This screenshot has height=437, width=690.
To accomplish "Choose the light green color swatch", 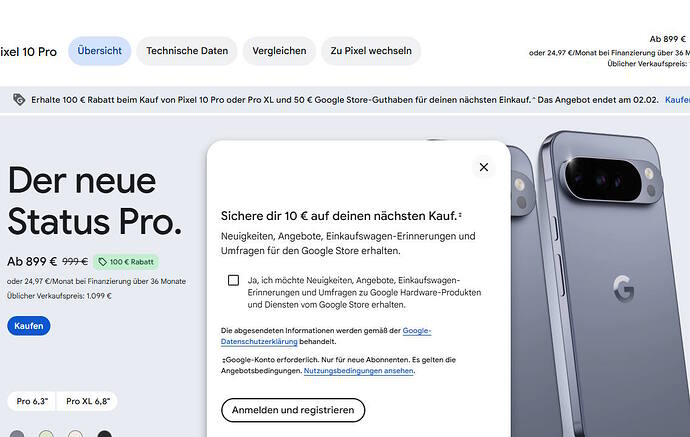I will coord(46,434).
